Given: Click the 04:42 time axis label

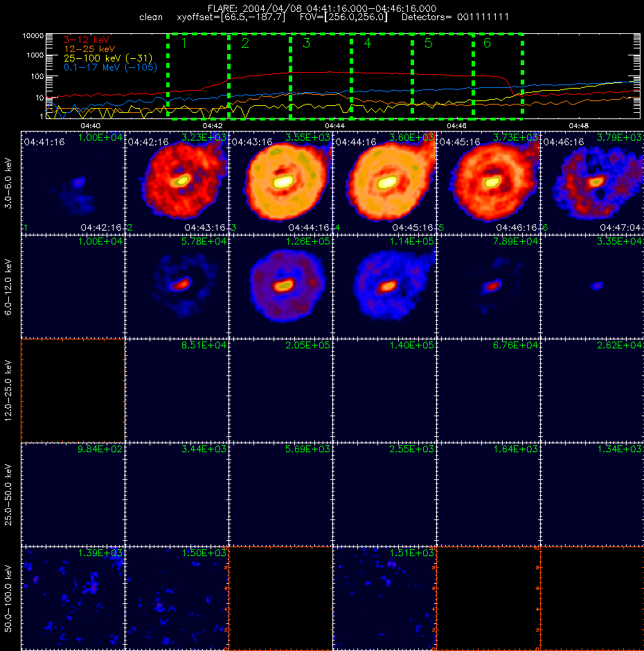Looking at the screenshot, I should tap(212, 125).
